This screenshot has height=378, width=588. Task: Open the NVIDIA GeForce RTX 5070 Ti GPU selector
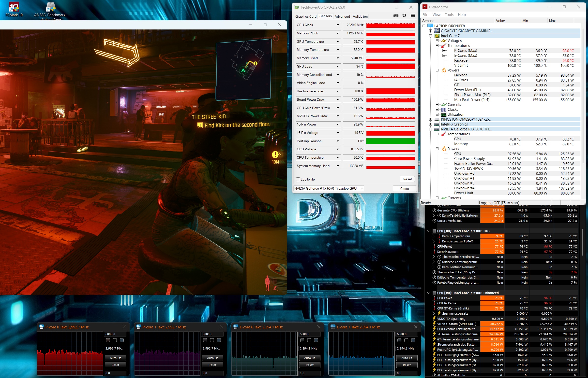(329, 188)
